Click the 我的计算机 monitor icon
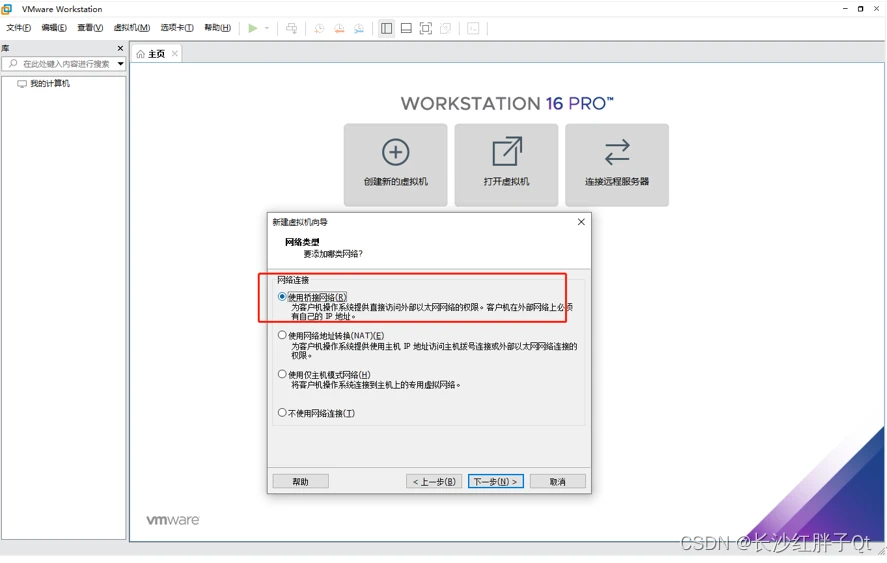 tap(22, 84)
